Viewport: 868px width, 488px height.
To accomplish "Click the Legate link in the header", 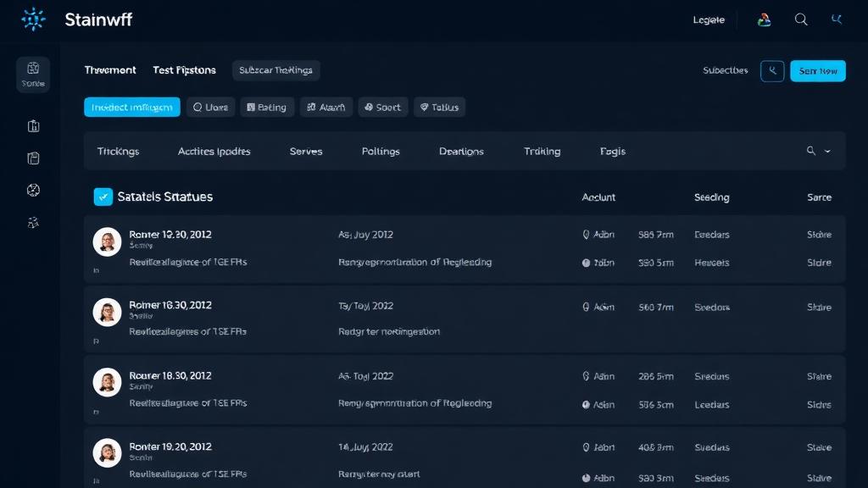I will tap(709, 19).
